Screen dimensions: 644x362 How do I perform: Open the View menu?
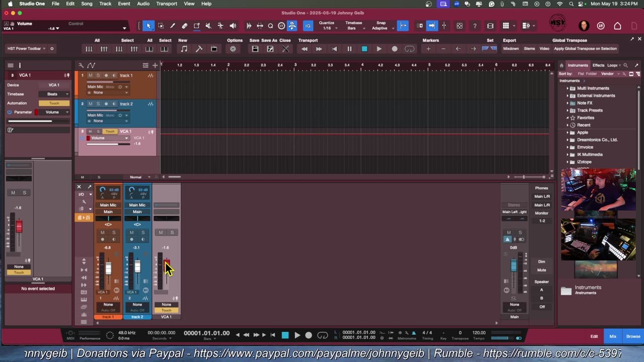(189, 4)
